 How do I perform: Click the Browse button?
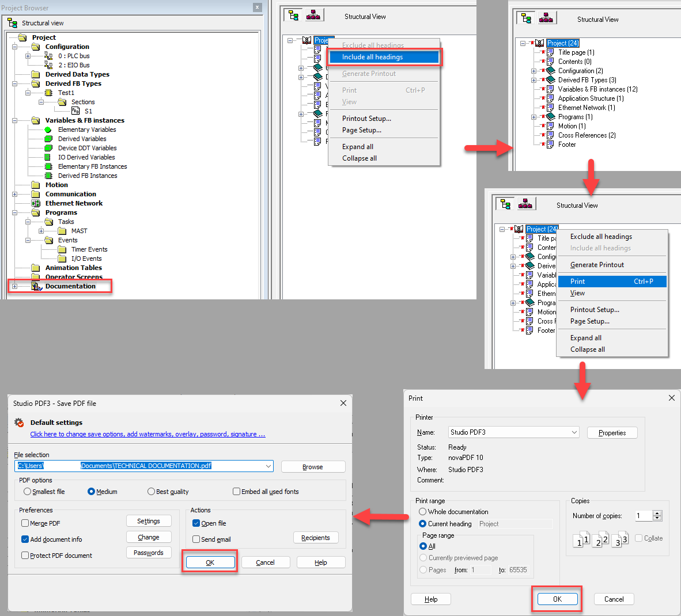tap(313, 467)
